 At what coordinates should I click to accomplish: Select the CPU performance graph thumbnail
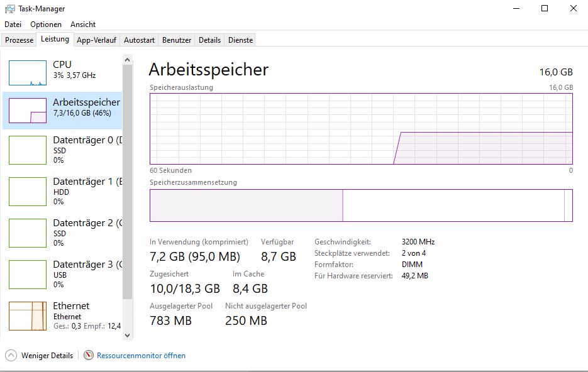click(x=28, y=73)
